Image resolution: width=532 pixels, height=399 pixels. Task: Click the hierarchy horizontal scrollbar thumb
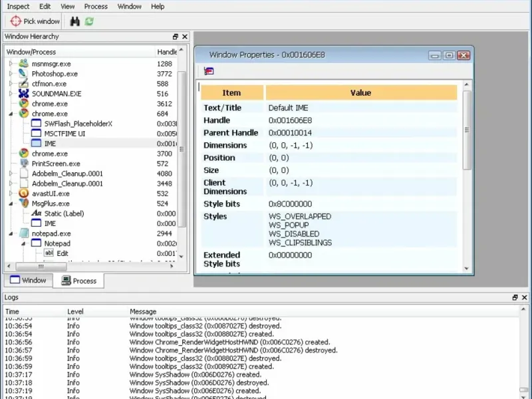point(41,267)
